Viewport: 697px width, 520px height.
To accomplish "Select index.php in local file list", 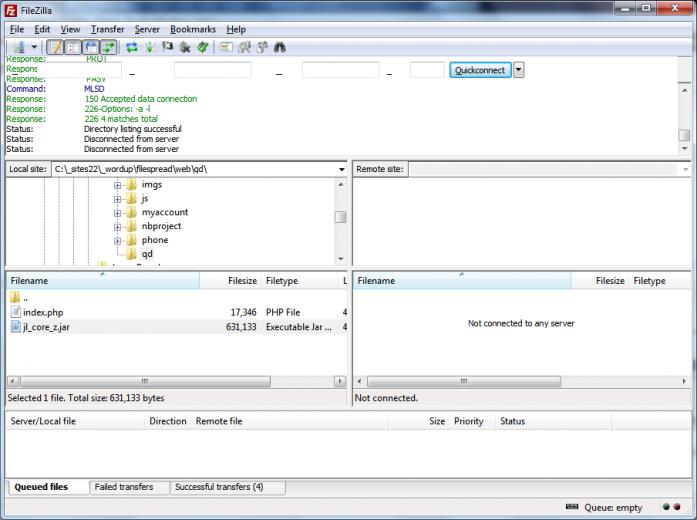I will tap(43, 312).
